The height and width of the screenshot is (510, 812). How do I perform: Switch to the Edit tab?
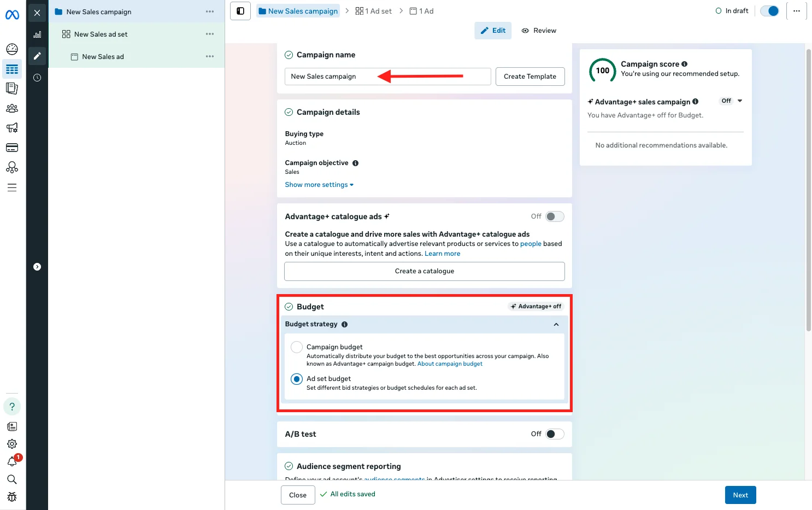[x=493, y=31]
